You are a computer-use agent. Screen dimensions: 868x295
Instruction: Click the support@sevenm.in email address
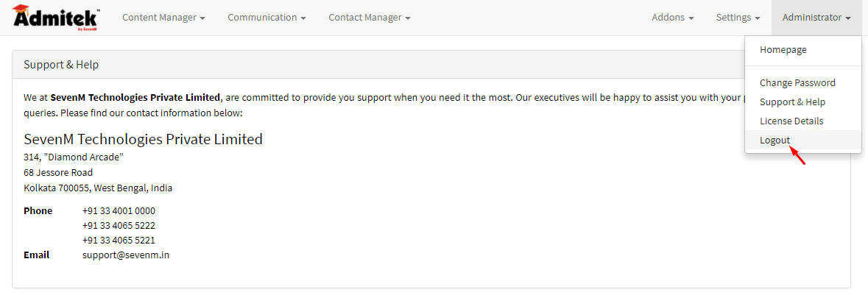(x=126, y=255)
